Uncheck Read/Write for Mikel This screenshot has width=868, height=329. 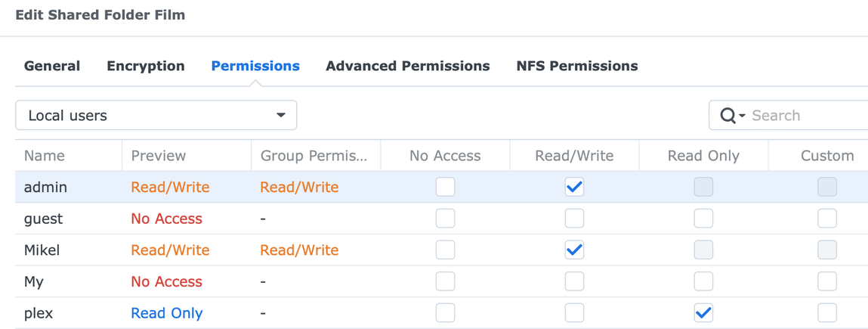[574, 250]
